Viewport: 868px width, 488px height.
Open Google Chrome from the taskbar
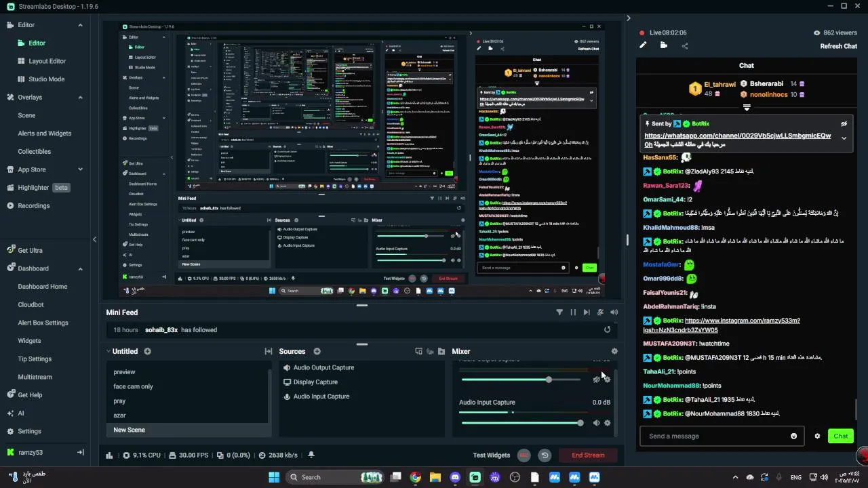pyautogui.click(x=415, y=477)
